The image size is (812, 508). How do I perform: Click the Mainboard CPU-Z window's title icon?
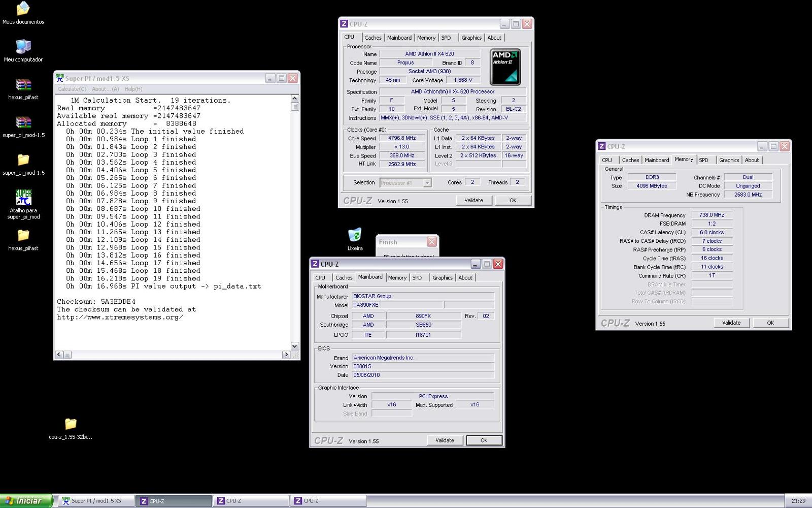coord(315,264)
